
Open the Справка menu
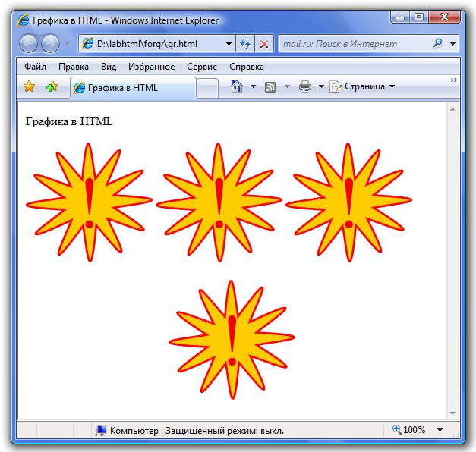point(247,67)
